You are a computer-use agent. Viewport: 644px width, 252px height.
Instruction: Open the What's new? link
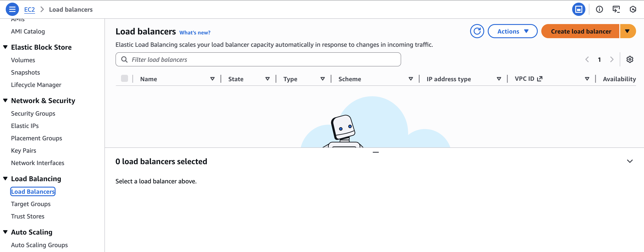pos(195,32)
